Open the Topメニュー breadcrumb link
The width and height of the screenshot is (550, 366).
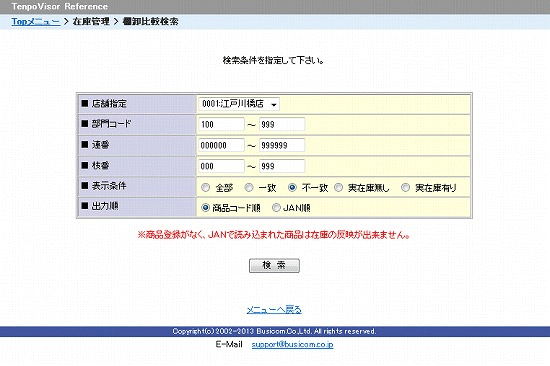pos(36,21)
